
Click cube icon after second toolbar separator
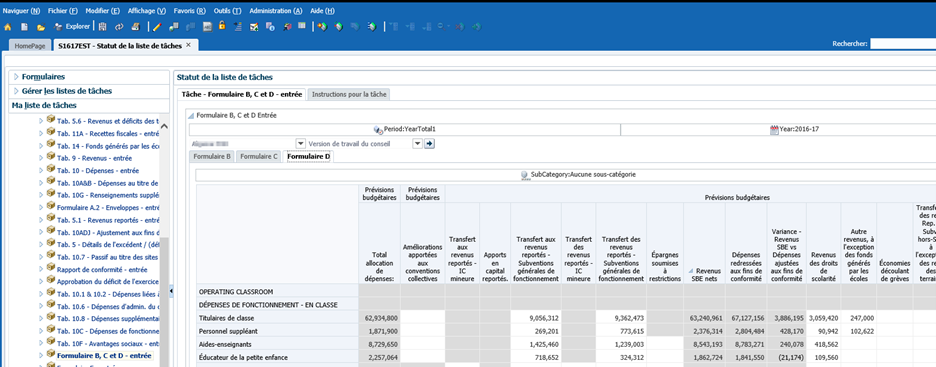click(322, 27)
